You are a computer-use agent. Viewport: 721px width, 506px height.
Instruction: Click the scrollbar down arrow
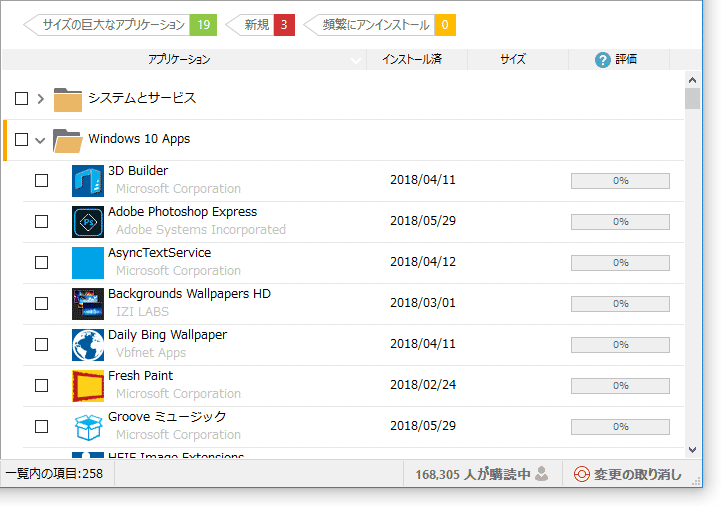[692, 450]
